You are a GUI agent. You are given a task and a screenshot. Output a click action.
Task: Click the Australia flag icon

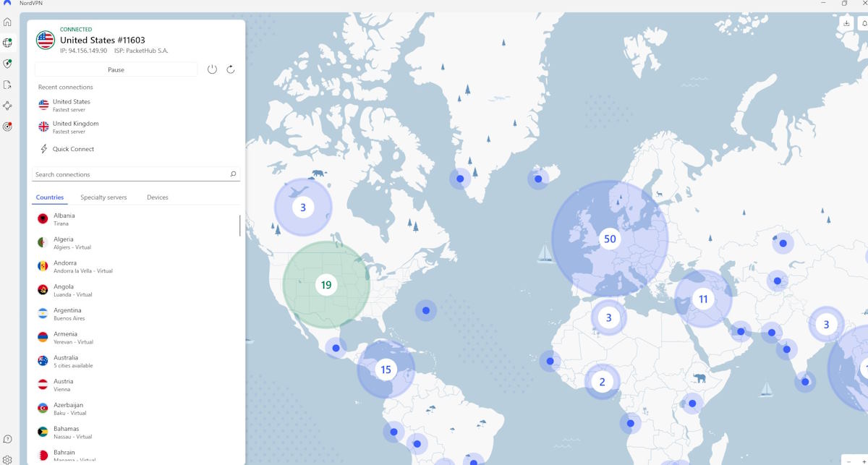click(43, 361)
